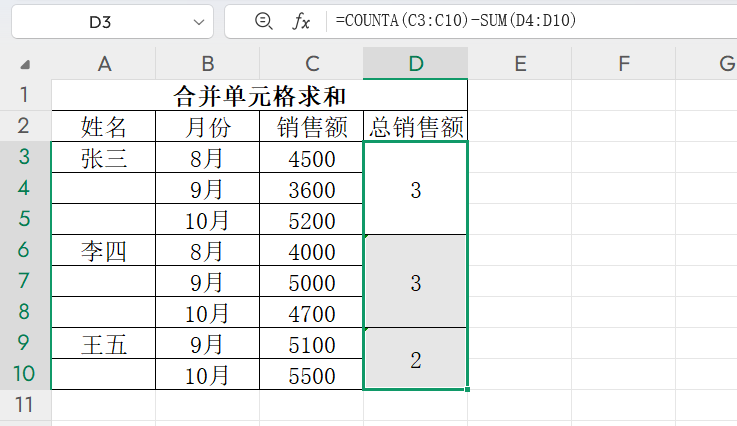Click the fx insert function icon
Screen dimensions: 737x426
pos(301,22)
